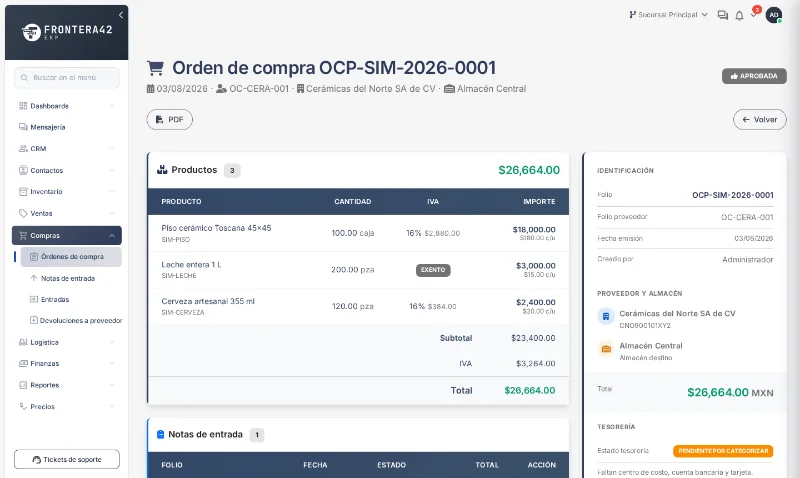Click the PRODUCTO column header
Screen dimensions: 800x478
click(181, 202)
